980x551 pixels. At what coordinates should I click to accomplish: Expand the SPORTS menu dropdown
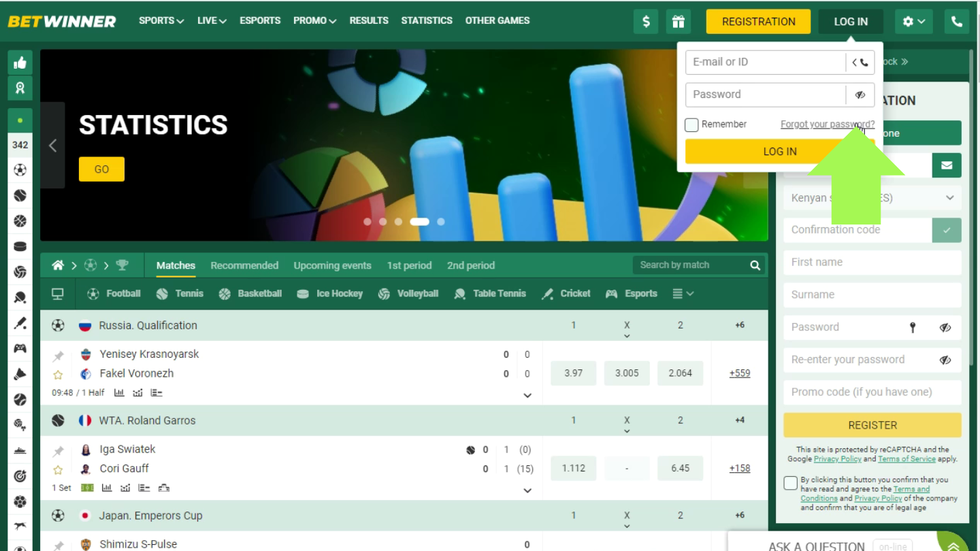tap(161, 20)
